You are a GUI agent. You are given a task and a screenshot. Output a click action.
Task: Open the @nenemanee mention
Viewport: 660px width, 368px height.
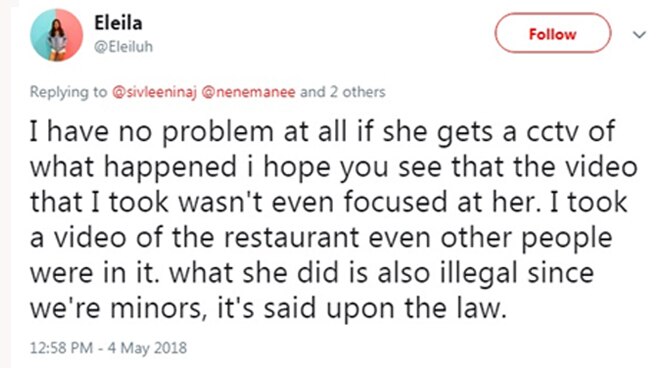[248, 92]
